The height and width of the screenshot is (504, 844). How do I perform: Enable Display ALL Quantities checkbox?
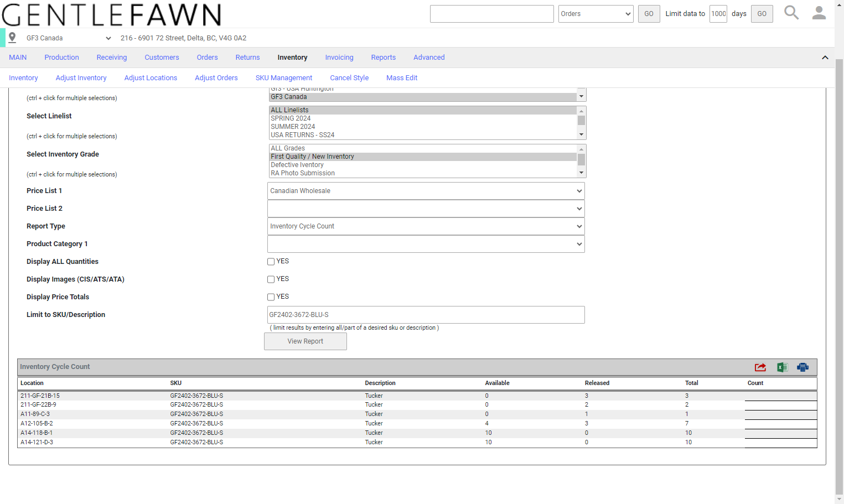point(271,262)
